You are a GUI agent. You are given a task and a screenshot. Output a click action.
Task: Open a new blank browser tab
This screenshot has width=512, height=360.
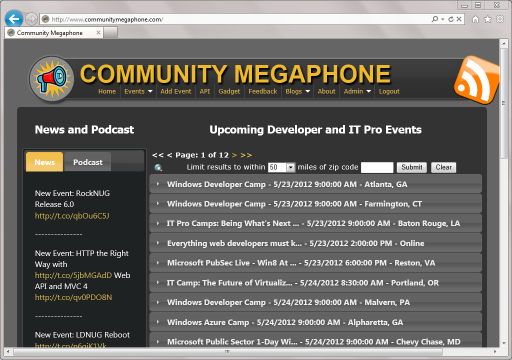pos(110,33)
